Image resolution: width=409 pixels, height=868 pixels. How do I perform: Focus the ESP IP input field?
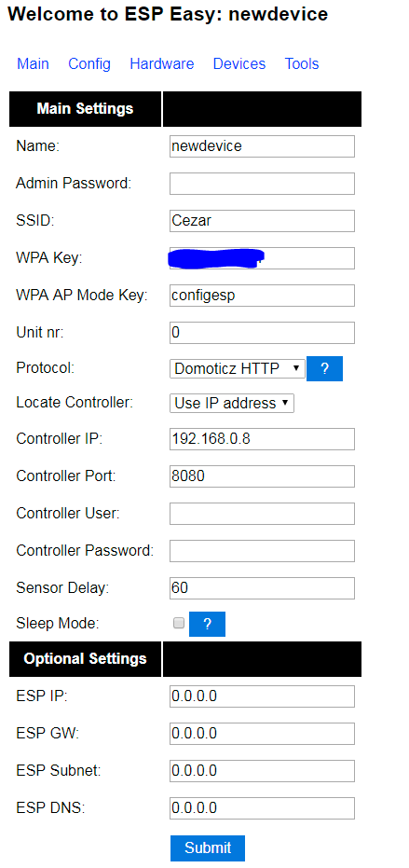[x=262, y=696]
